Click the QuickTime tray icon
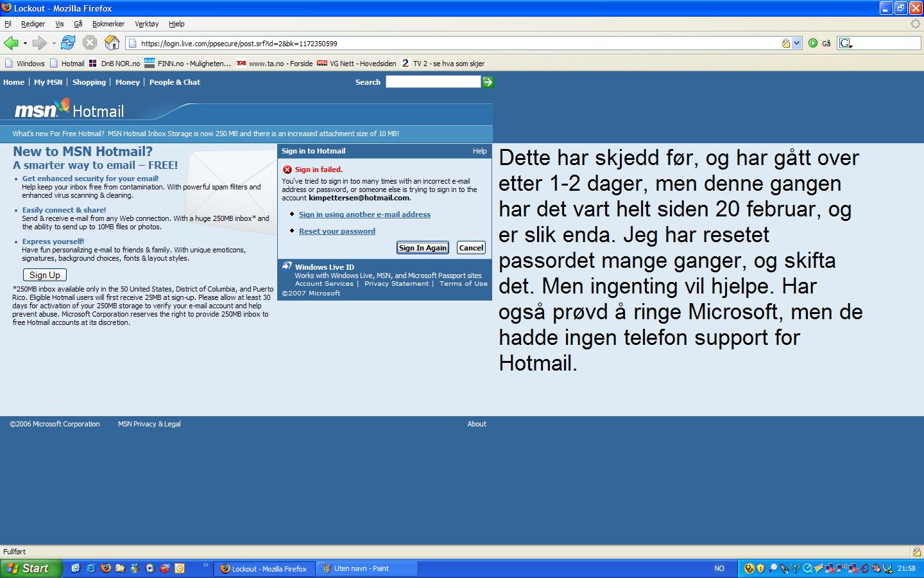This screenshot has width=924, height=578. point(808,568)
